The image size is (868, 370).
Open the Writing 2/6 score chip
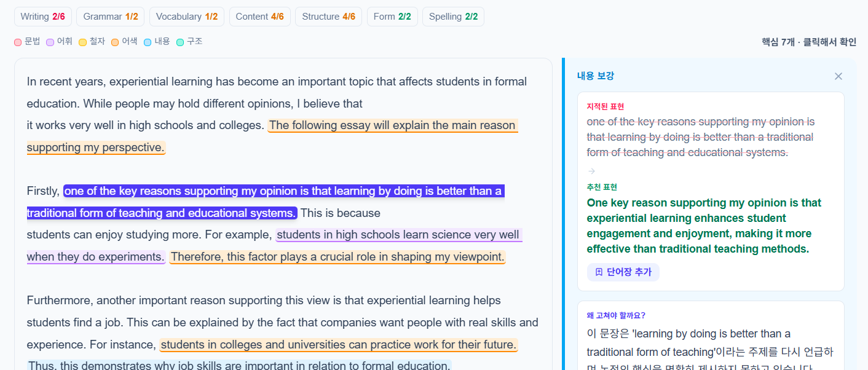click(x=42, y=17)
